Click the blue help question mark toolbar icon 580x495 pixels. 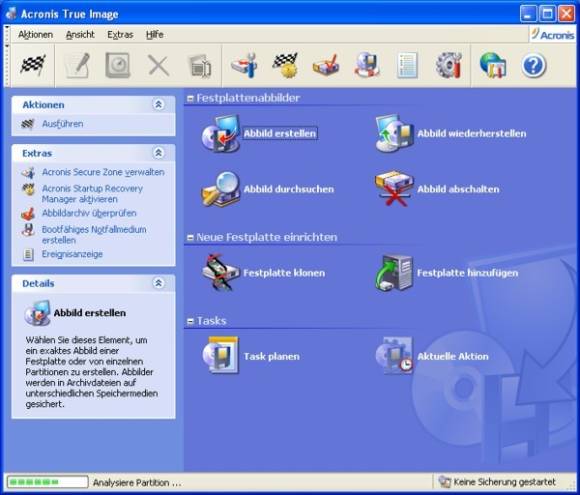point(533,65)
